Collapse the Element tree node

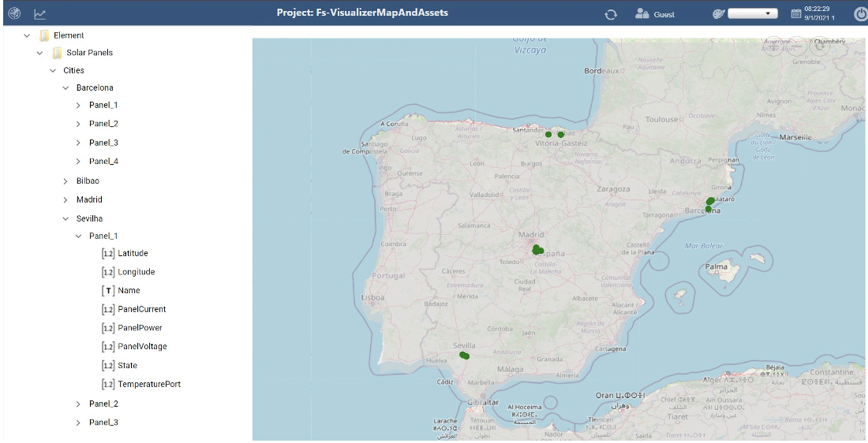(x=27, y=35)
